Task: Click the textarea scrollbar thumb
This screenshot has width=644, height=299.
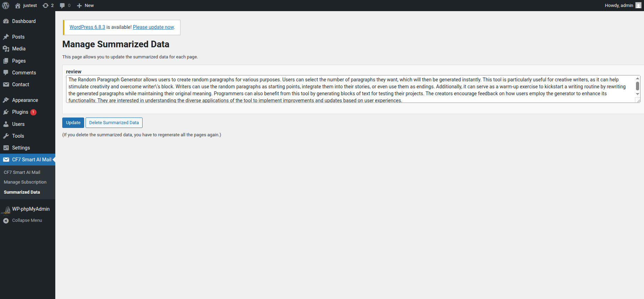Action: coord(637,86)
